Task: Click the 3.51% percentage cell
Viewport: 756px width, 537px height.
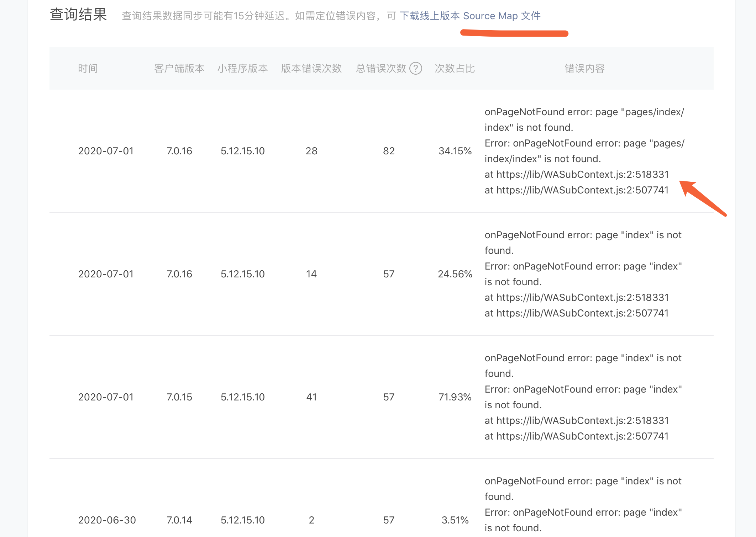Action: (455, 520)
